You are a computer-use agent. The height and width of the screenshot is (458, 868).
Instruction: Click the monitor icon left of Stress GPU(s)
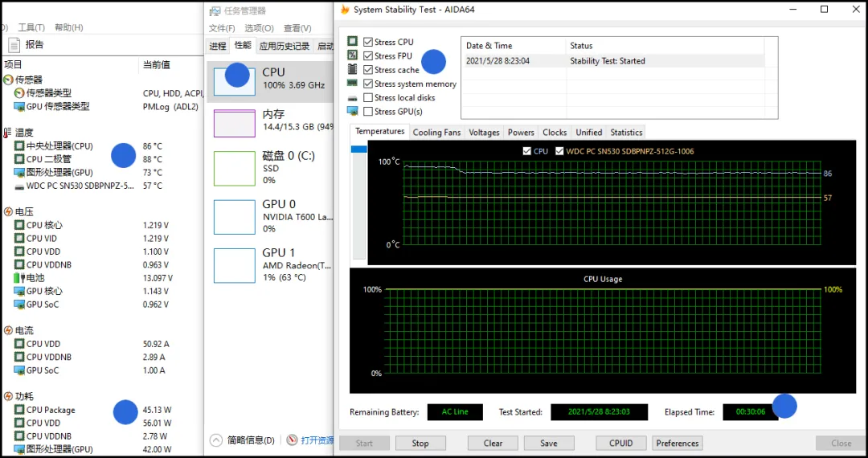pyautogui.click(x=352, y=111)
